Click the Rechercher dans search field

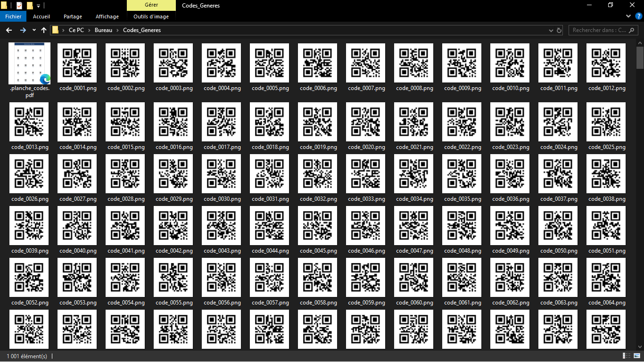tap(604, 30)
